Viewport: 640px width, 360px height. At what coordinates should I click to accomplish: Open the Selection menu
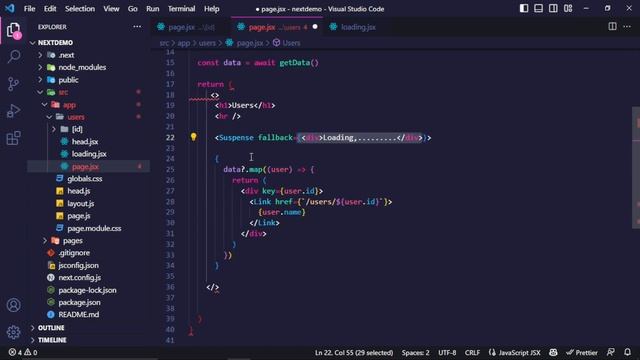80,9
